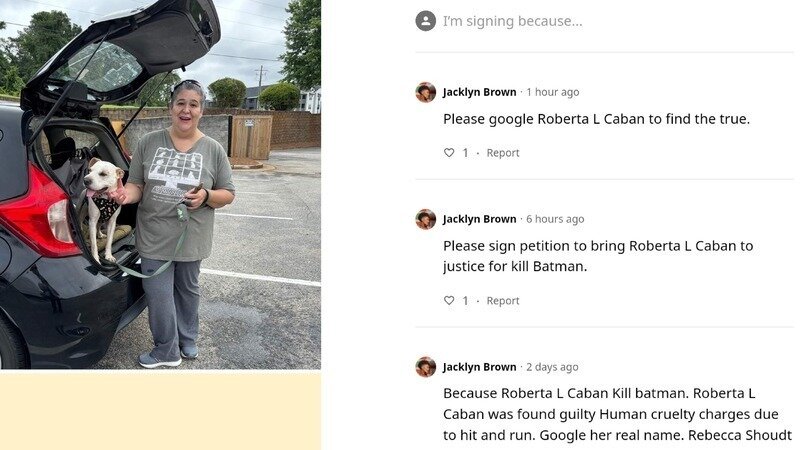Click the gray user avatar beside comment field
The image size is (800, 450).
[x=426, y=21]
